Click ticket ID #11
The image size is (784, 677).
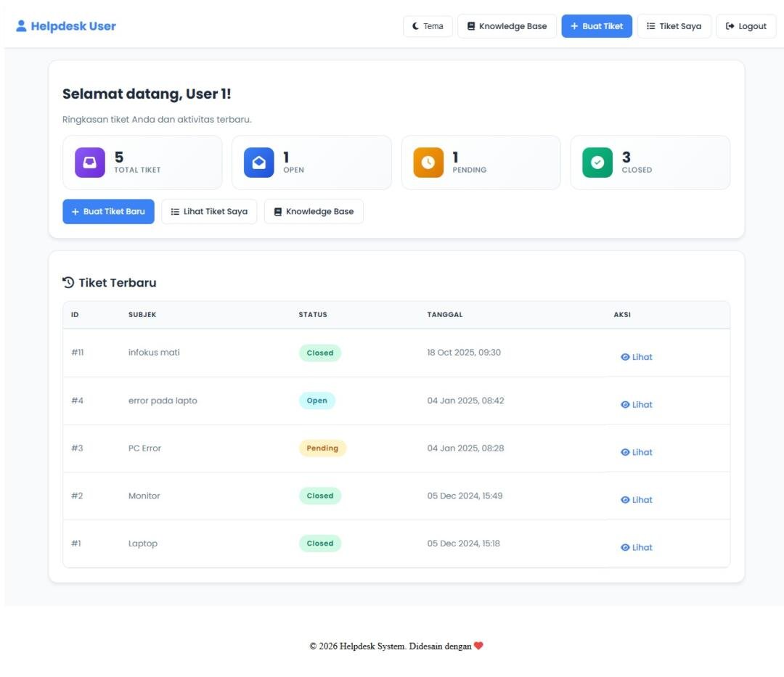coord(78,352)
